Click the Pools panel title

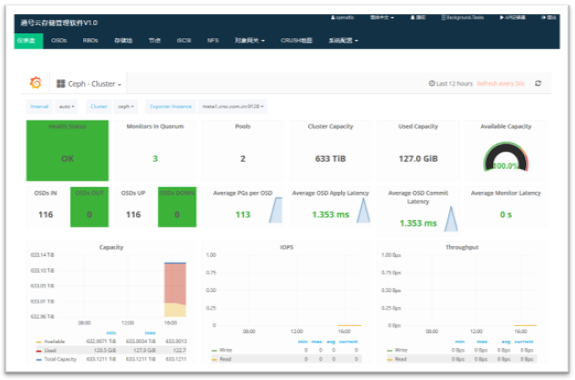[x=243, y=126]
